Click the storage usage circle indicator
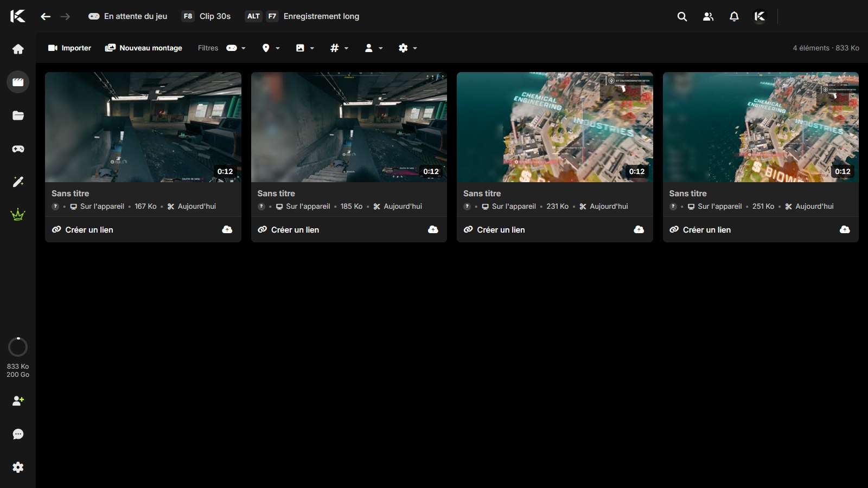Viewport: 868px width, 488px height. [18, 347]
